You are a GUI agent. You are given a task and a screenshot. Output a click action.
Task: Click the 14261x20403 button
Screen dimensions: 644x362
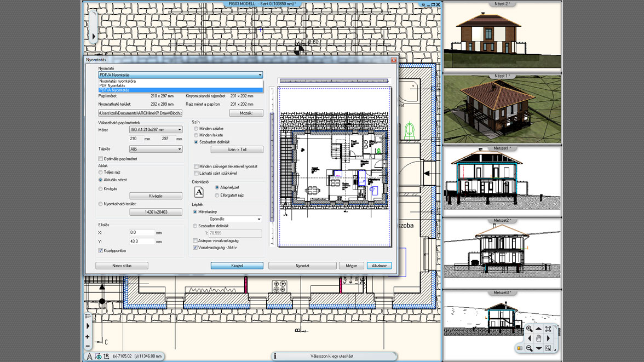click(x=156, y=212)
